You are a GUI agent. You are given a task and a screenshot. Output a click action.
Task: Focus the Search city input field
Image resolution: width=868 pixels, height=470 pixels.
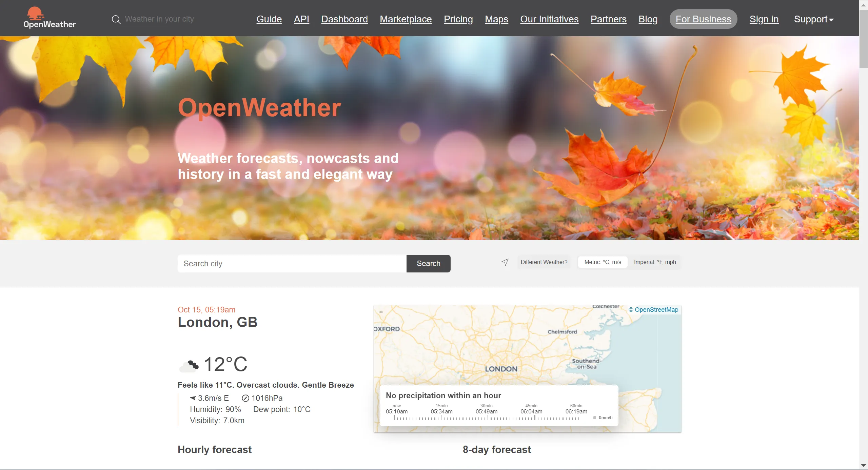pyautogui.click(x=292, y=264)
